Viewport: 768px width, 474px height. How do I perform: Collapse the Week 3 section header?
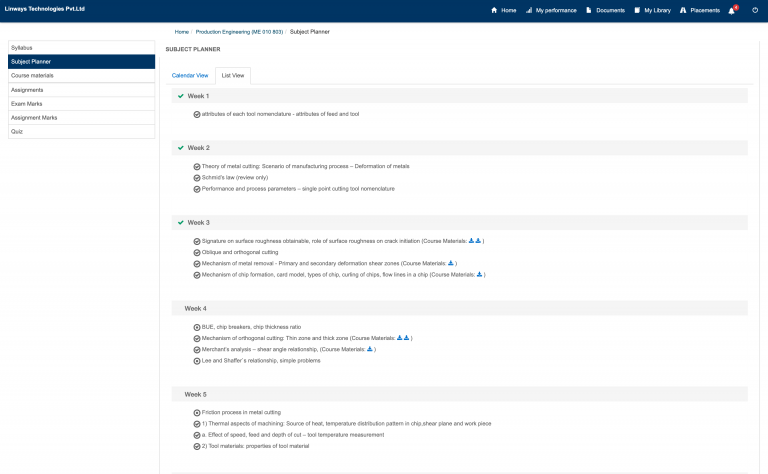459,222
